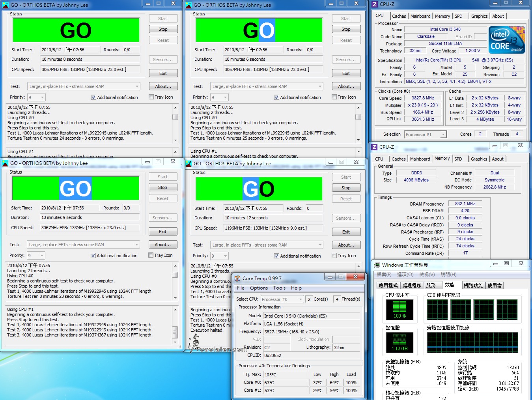
Task: Open the Tools menu in Core Temp
Action: point(279,288)
